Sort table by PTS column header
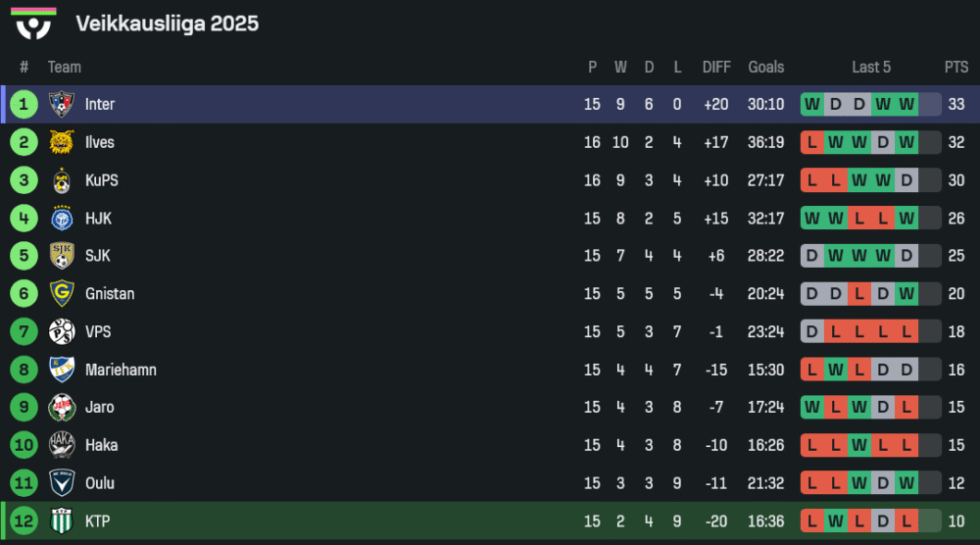The height and width of the screenshot is (545, 980). pyautogui.click(x=956, y=68)
